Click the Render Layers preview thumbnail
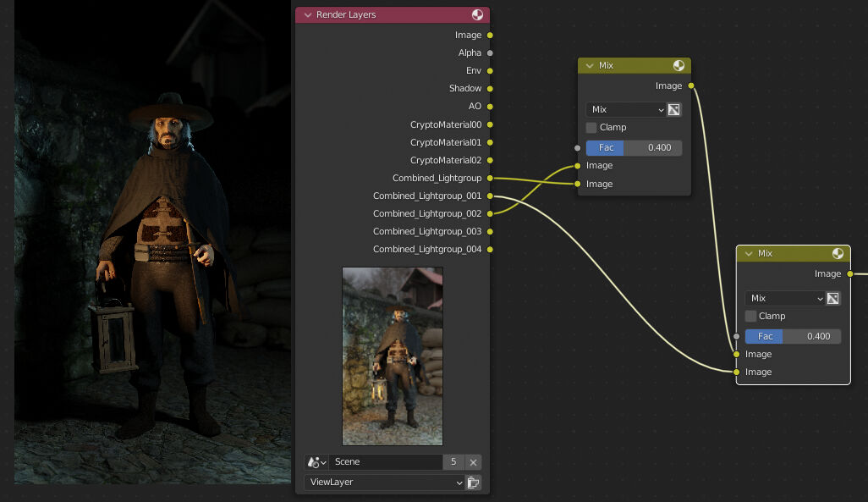Viewport: 868px width, 502px height. [x=393, y=356]
